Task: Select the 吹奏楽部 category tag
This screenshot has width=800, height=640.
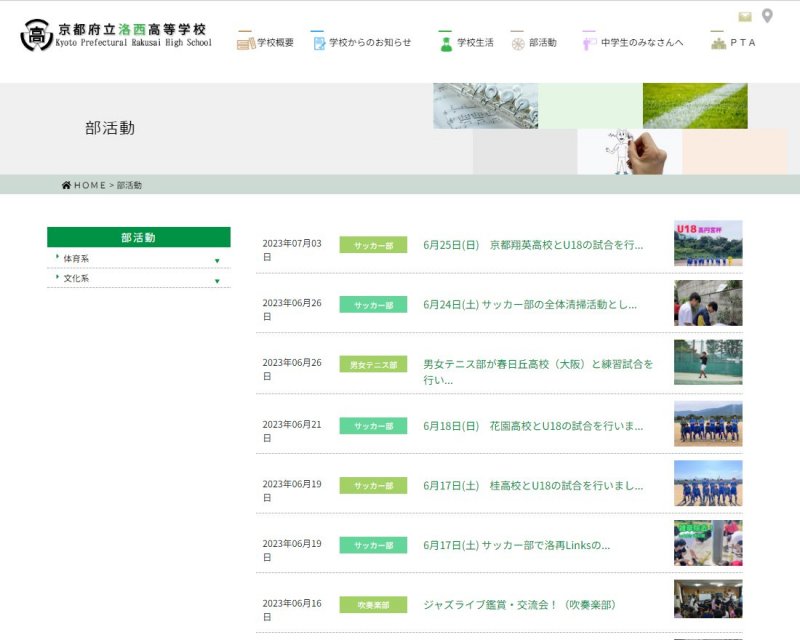Action: pos(373,605)
